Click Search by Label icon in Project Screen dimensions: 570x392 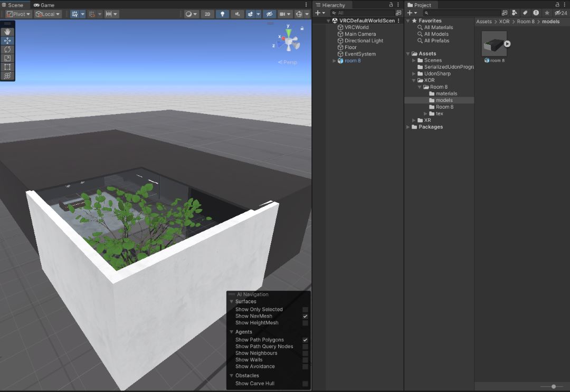pos(525,13)
